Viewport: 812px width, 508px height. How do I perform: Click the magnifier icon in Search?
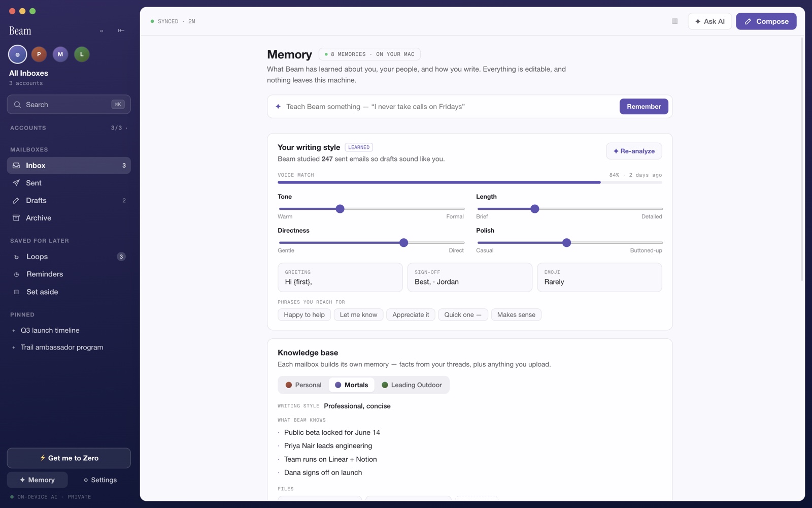[17, 105]
